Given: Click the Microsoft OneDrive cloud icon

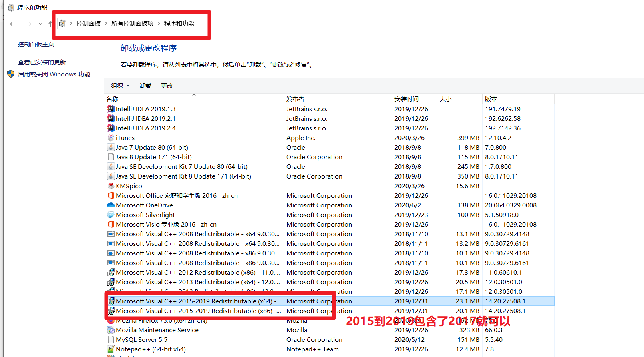Looking at the screenshot, I should coord(111,205).
